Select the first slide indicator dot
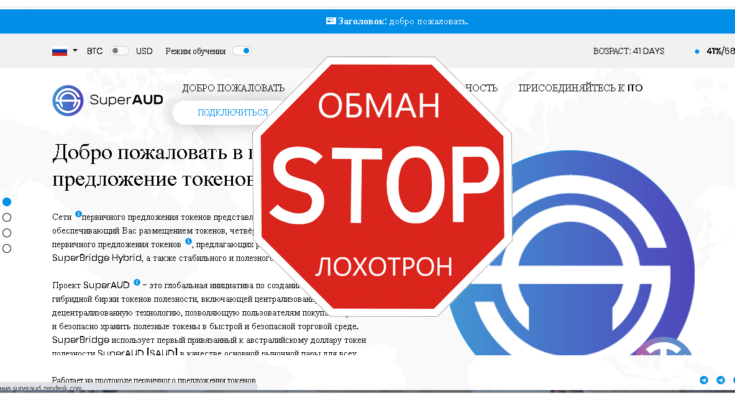Screen dimensions: 735x400 click(x=7, y=202)
